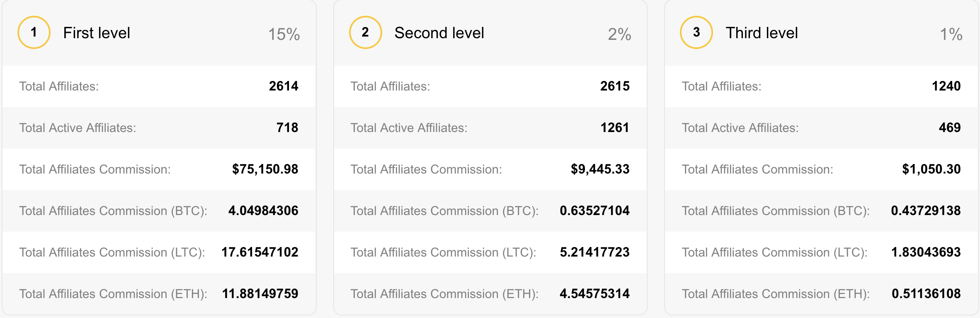Select the First level heading
The image size is (980, 318).
tap(97, 33)
